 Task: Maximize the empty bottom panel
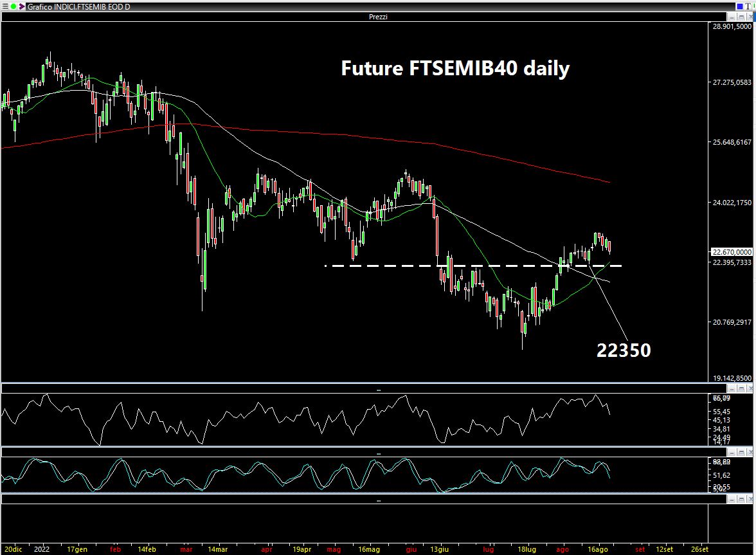coord(742,499)
